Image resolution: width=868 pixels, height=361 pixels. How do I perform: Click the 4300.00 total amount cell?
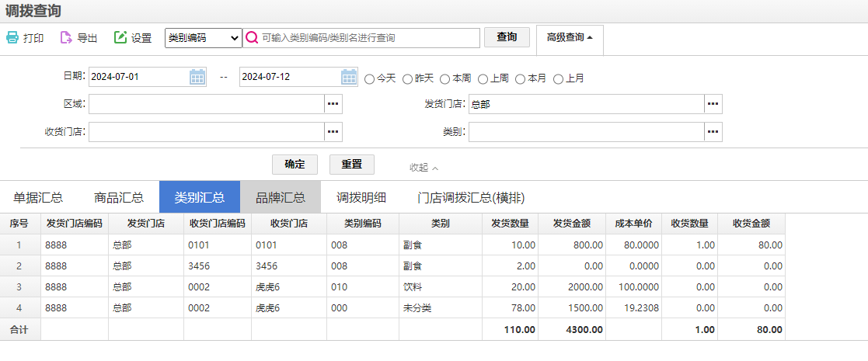coord(572,329)
